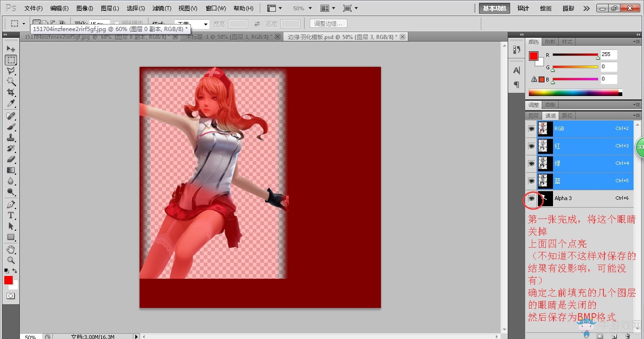Open the Channels panel options menu
Viewport: 644px width, 339px height.
[x=637, y=115]
